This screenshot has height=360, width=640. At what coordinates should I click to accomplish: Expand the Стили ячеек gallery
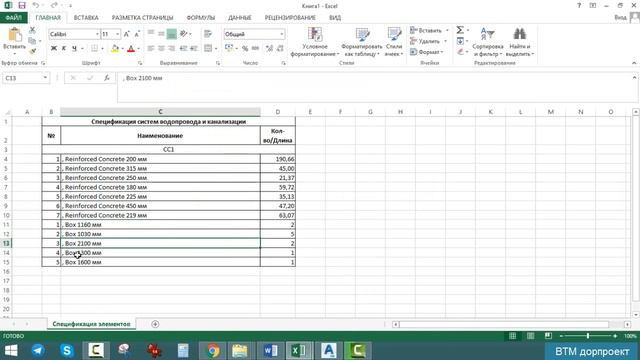(x=394, y=42)
